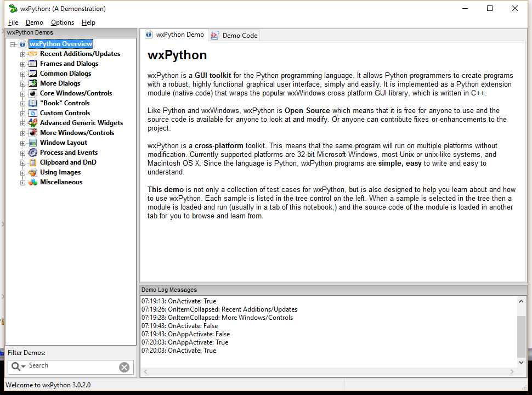
Task: Open the Options menu
Action: pos(63,22)
